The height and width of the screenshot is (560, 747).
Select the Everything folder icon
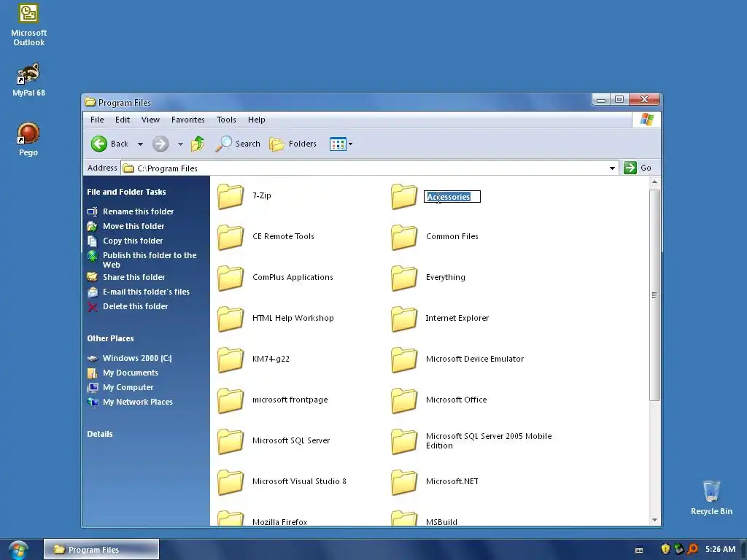pos(404,278)
